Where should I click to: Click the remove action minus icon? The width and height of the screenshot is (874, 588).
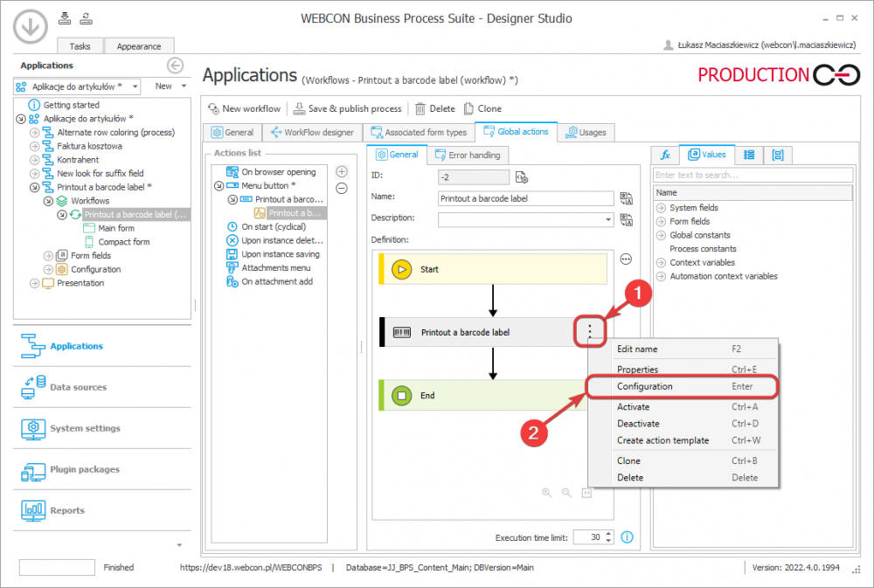(342, 188)
